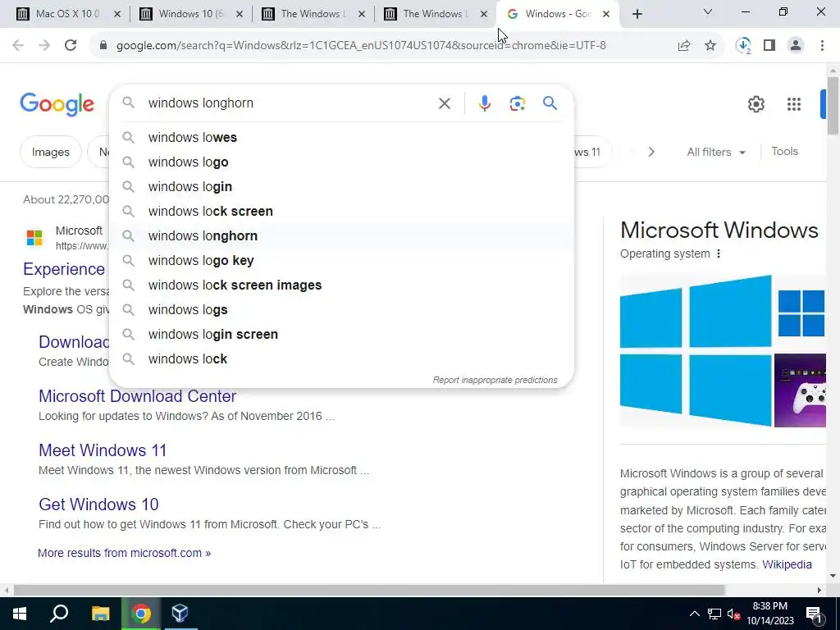Image resolution: width=840 pixels, height=630 pixels.
Task: Go to Google homepage via the logo
Action: [57, 104]
